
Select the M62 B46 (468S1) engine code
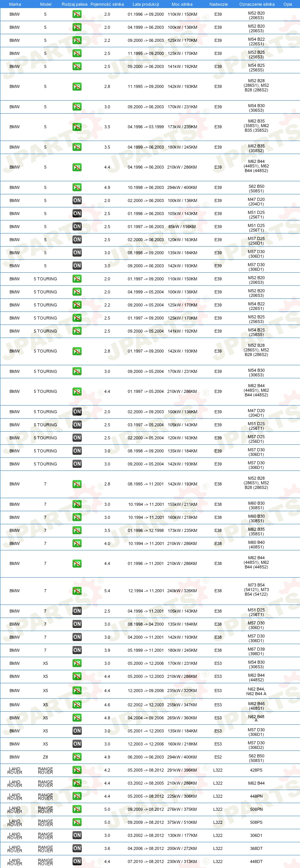[x=256, y=706]
